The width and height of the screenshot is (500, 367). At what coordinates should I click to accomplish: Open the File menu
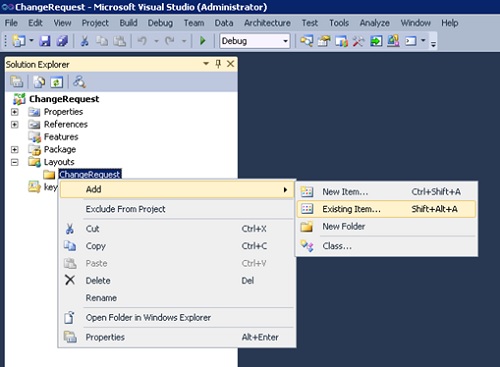click(x=11, y=23)
